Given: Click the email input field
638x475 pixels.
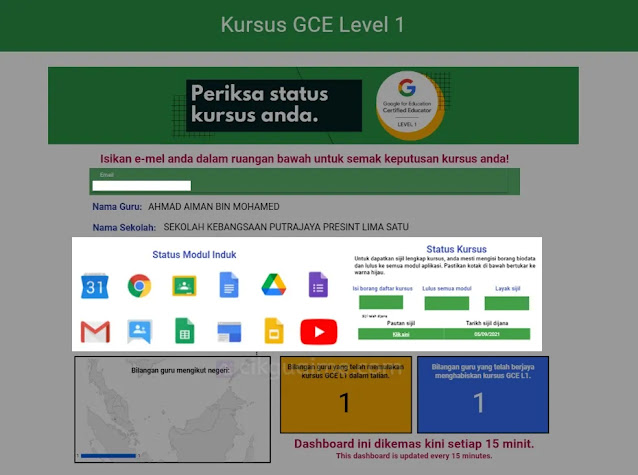Looking at the screenshot, I should 141,185.
